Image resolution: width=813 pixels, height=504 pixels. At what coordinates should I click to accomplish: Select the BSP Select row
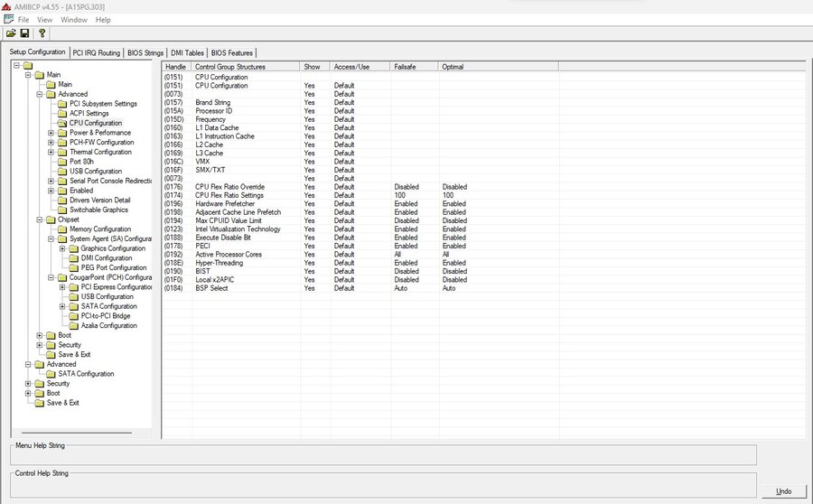click(360, 288)
